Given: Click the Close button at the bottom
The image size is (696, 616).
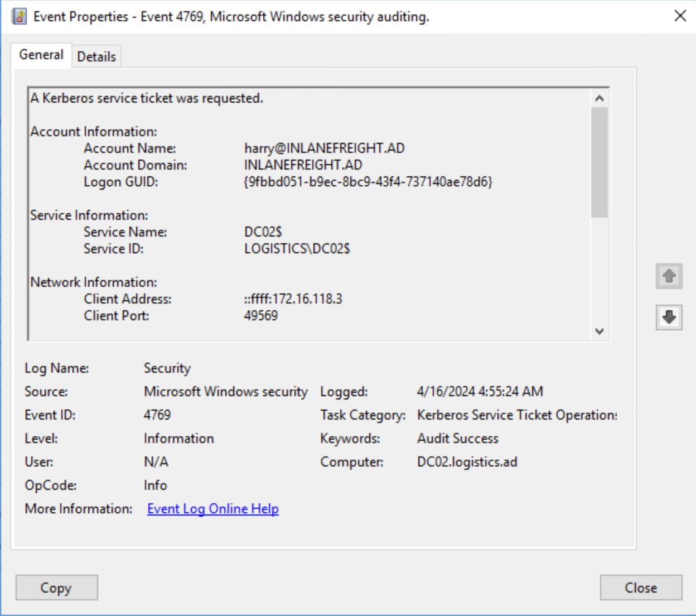Looking at the screenshot, I should click(x=641, y=588).
